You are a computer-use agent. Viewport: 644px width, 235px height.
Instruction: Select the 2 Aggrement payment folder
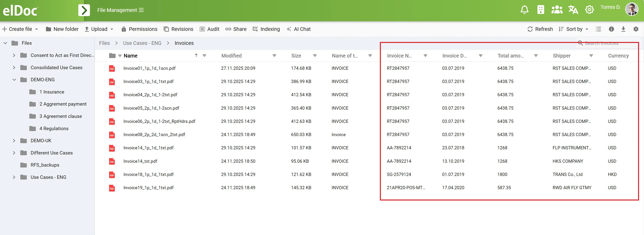63,104
